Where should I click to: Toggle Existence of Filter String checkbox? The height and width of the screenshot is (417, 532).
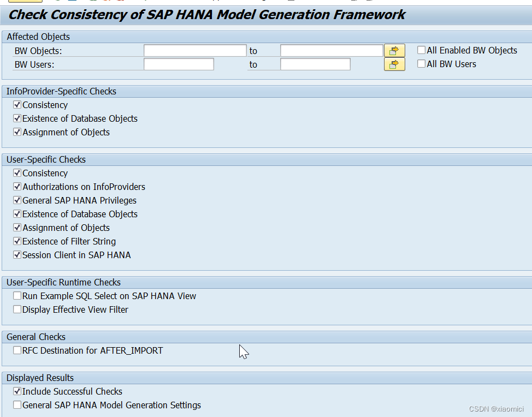click(x=17, y=241)
